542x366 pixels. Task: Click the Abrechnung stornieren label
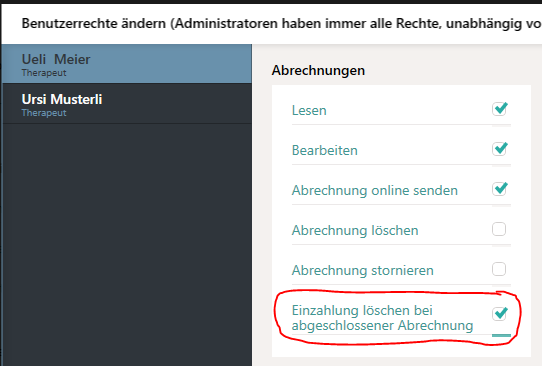tap(363, 270)
